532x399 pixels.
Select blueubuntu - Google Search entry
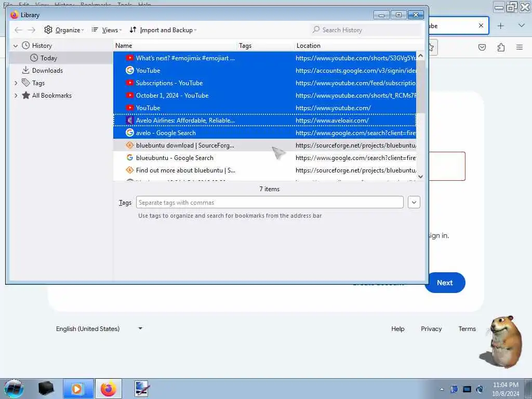click(x=264, y=158)
